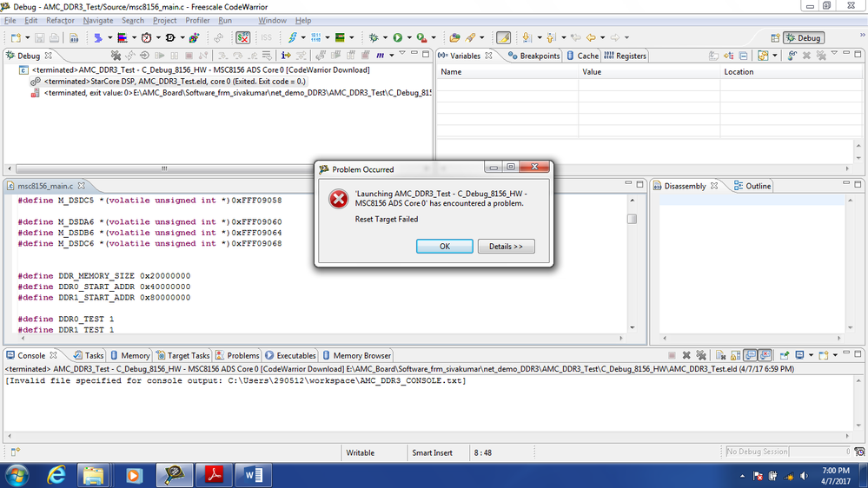
Task: Click the lightning bolt flash toolbar icon
Action: point(292,37)
